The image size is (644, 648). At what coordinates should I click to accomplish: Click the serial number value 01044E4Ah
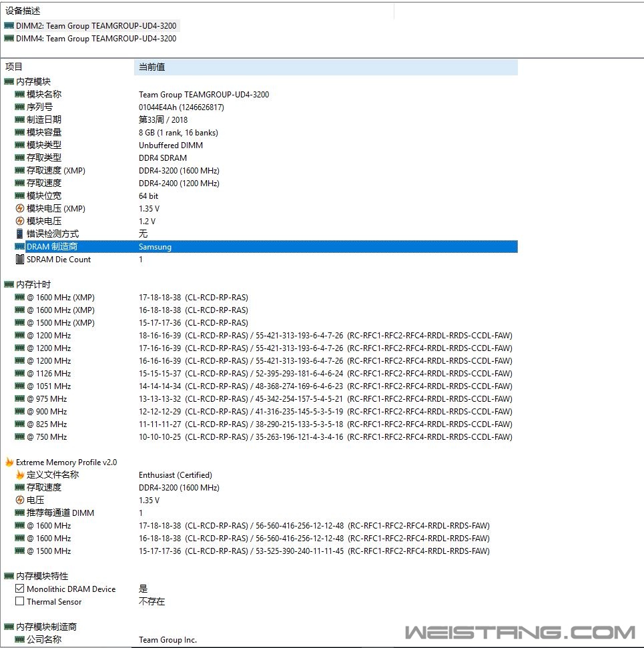coord(182,107)
